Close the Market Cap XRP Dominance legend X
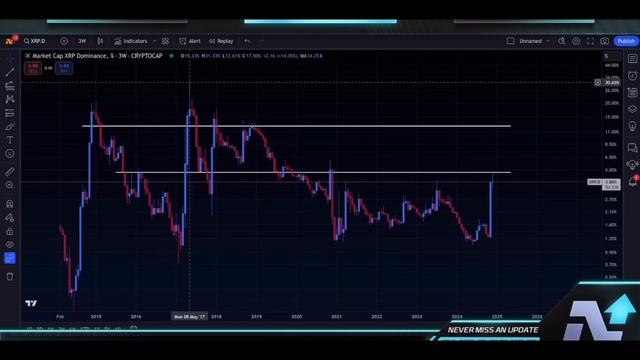The width and height of the screenshot is (640, 360). point(28,56)
